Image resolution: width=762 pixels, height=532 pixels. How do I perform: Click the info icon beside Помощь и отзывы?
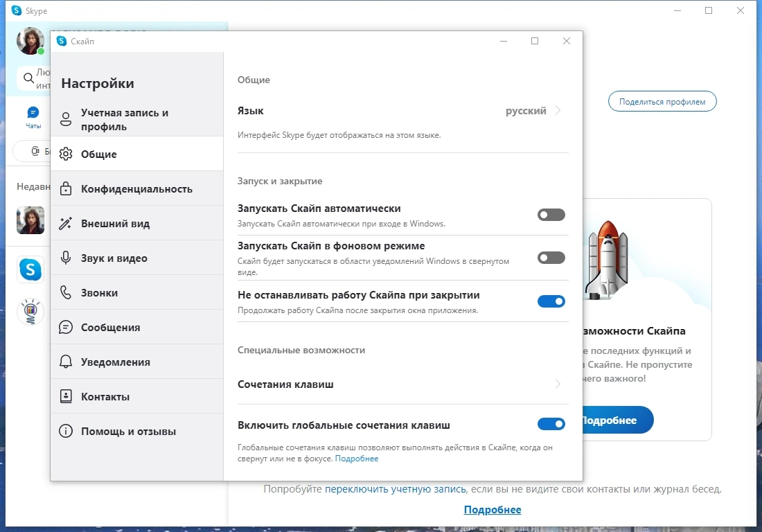click(66, 431)
